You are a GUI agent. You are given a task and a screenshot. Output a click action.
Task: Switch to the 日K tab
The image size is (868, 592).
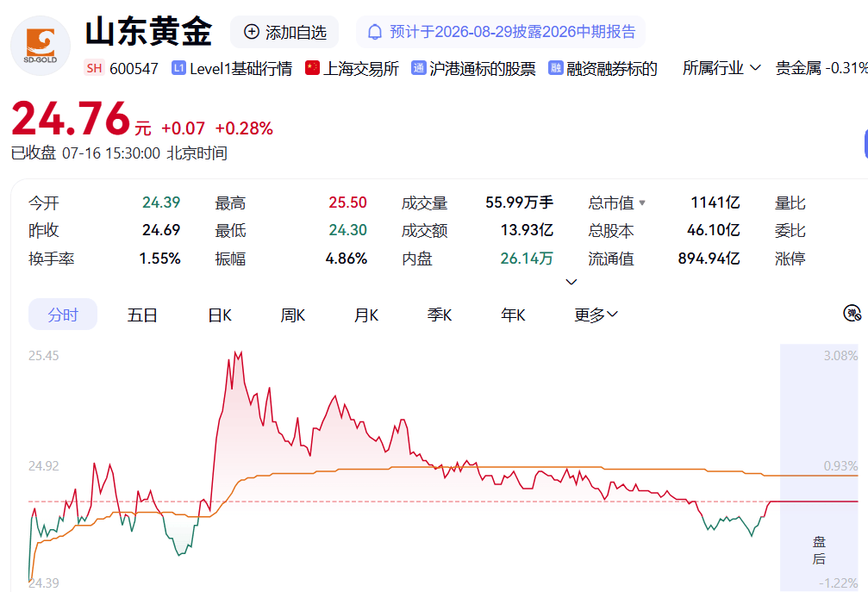(220, 315)
